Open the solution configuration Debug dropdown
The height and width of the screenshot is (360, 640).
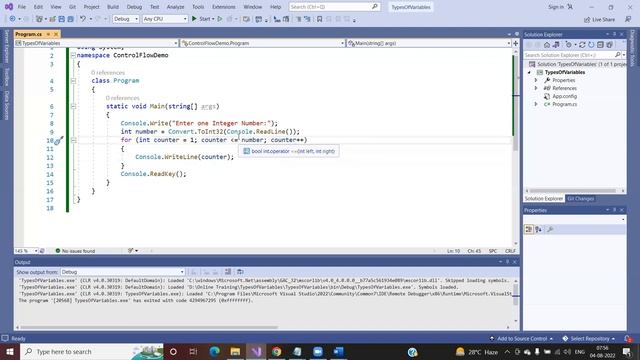[126, 19]
